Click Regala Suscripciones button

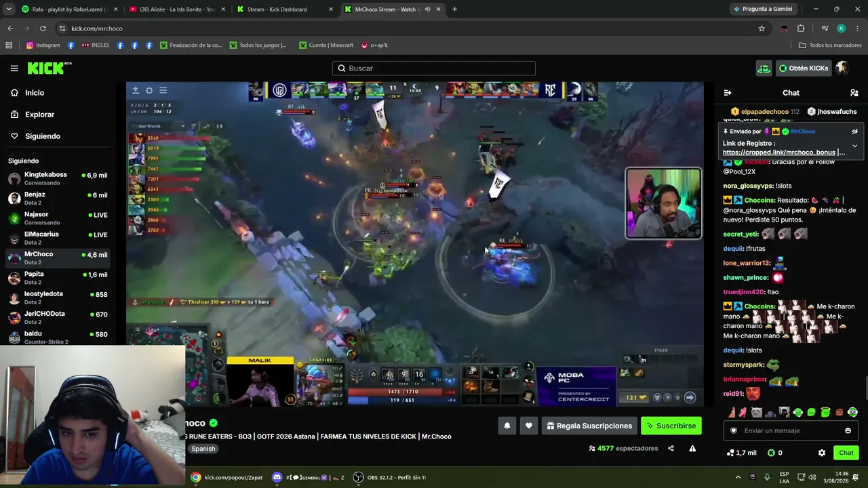click(x=589, y=426)
